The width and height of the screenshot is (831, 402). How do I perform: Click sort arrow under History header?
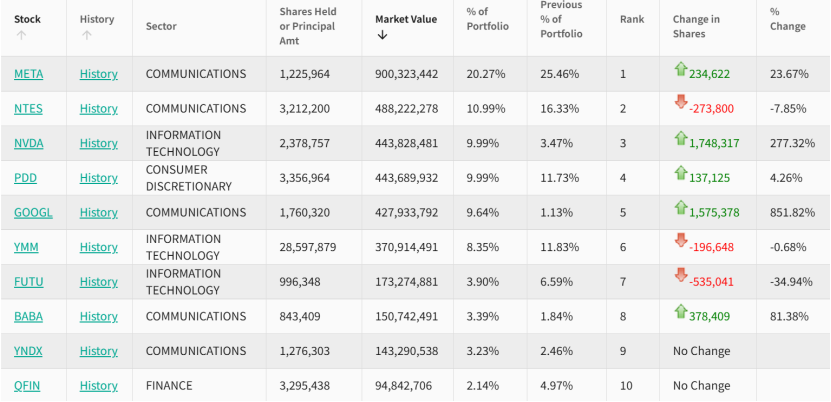tap(86, 35)
